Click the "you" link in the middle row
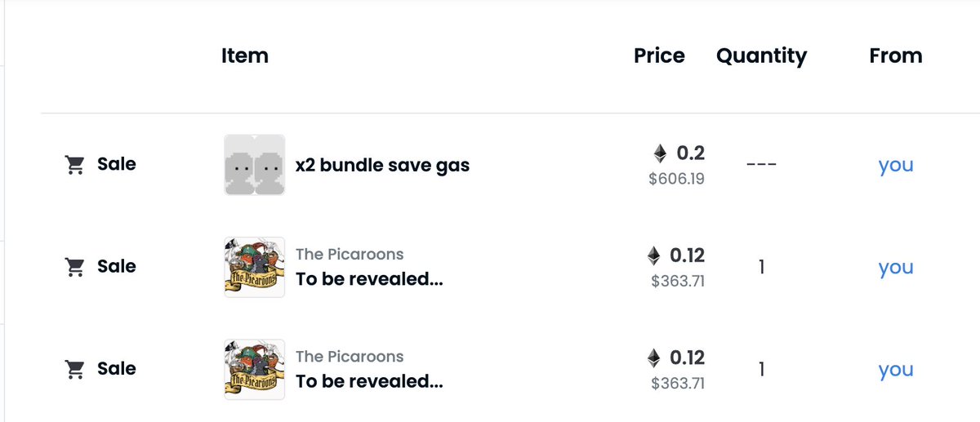The width and height of the screenshot is (980, 422). [896, 268]
